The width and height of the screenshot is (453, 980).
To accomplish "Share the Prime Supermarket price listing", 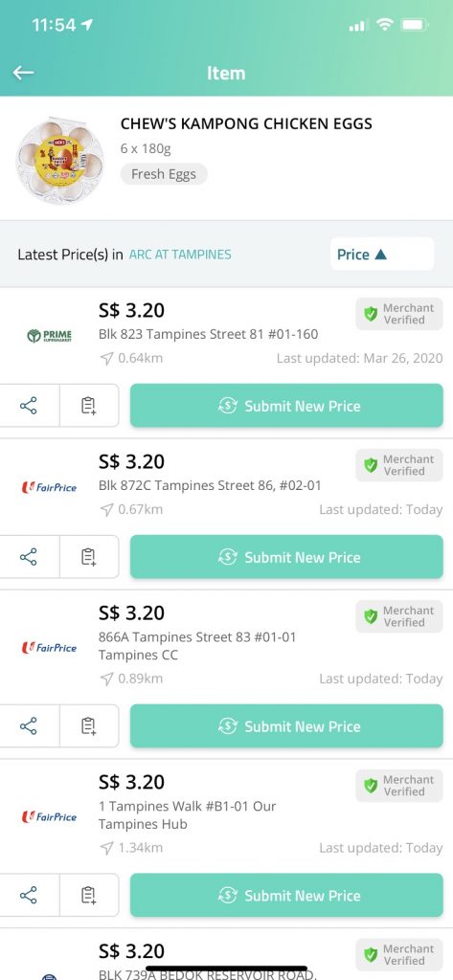I will coord(29,406).
